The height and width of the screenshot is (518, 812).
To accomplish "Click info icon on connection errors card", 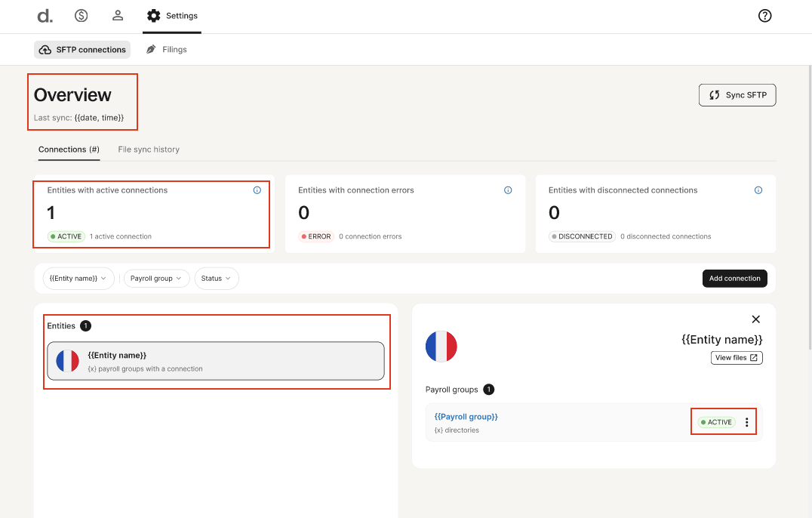I will click(x=508, y=190).
